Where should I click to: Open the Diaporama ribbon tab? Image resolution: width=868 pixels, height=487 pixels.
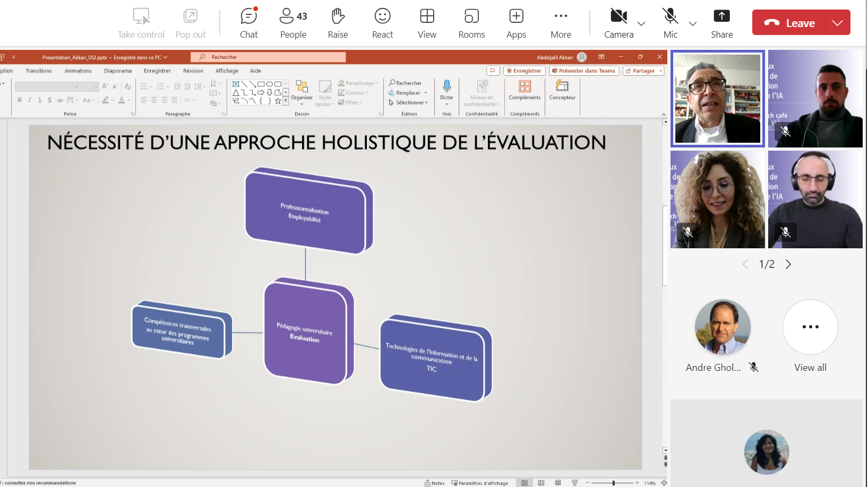click(x=118, y=71)
